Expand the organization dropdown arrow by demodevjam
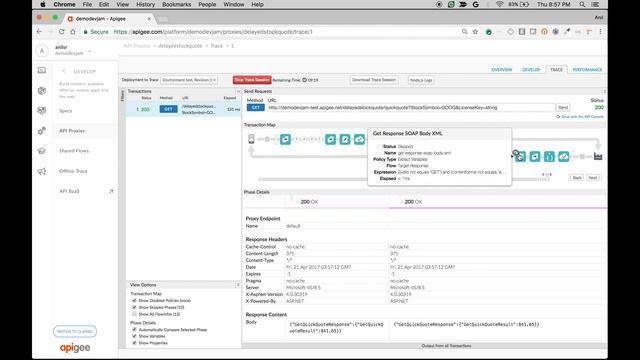 pos(89,52)
